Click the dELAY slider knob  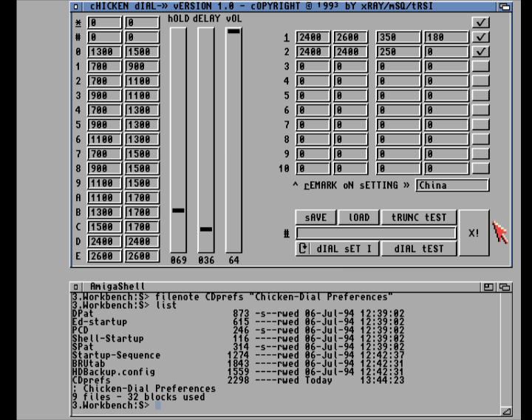206,229
